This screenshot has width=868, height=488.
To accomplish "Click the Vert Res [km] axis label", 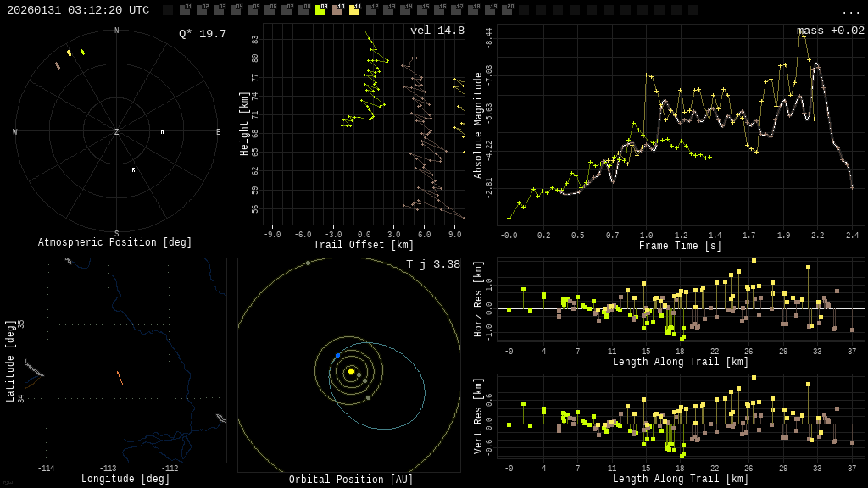I will coord(478,416).
